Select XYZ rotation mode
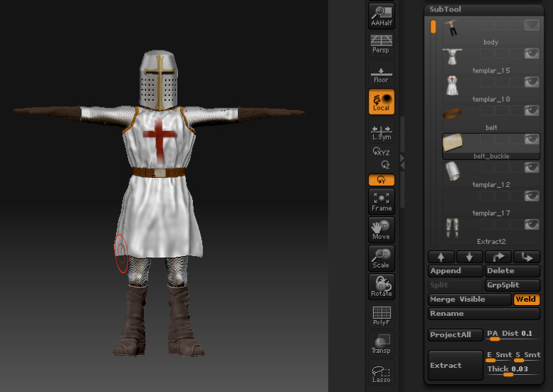 [381, 152]
